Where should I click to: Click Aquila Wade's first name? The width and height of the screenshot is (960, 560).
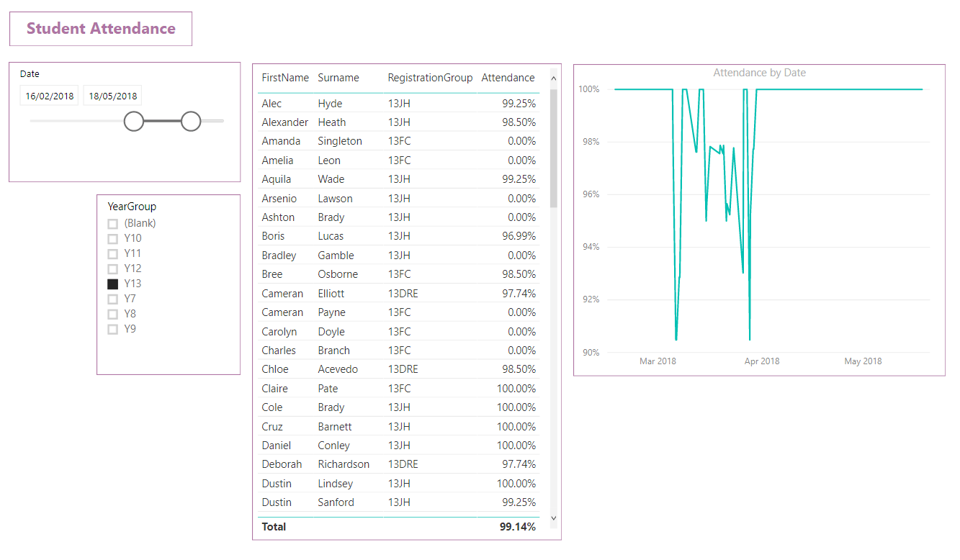pyautogui.click(x=277, y=179)
